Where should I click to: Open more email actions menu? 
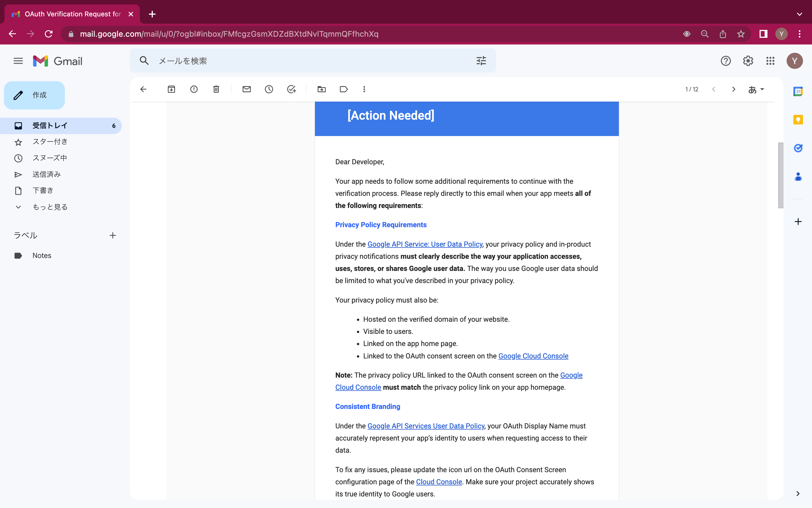(364, 89)
